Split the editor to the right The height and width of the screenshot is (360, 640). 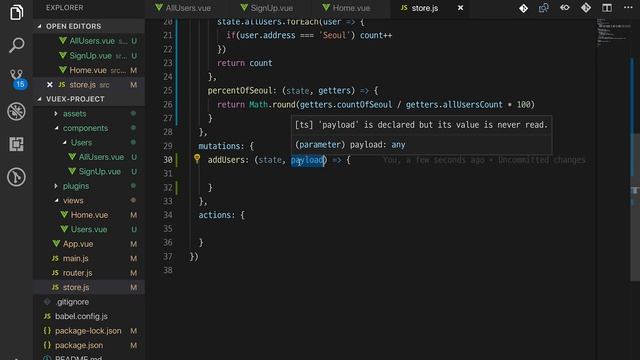[x=607, y=8]
